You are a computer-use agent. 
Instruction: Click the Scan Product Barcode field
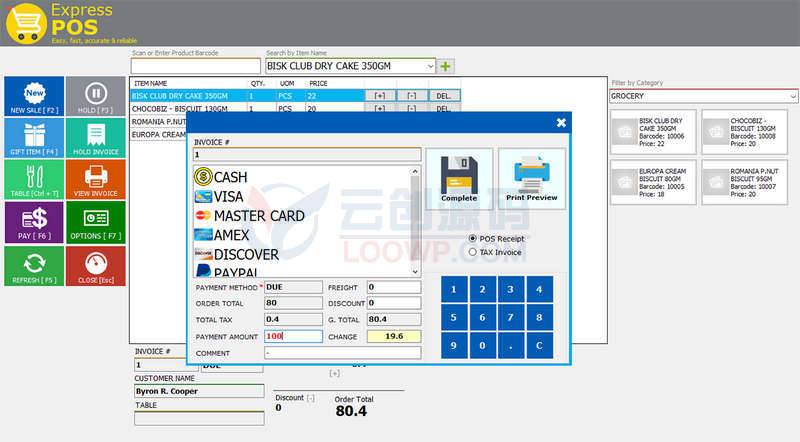point(195,66)
